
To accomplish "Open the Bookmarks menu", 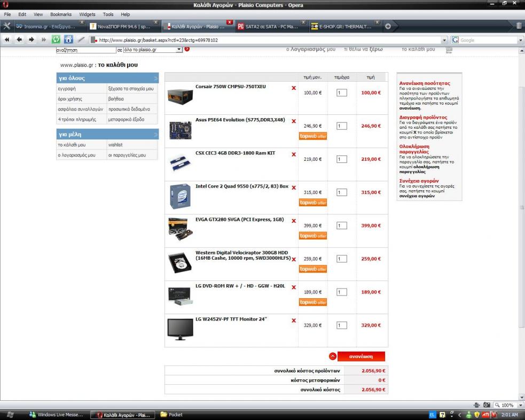I will coord(61,14).
